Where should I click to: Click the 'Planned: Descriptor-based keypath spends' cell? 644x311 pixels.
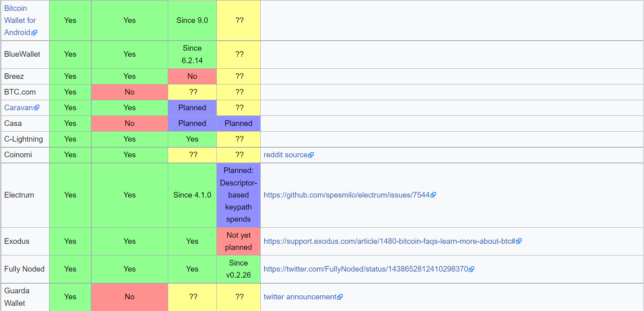pos(239,195)
